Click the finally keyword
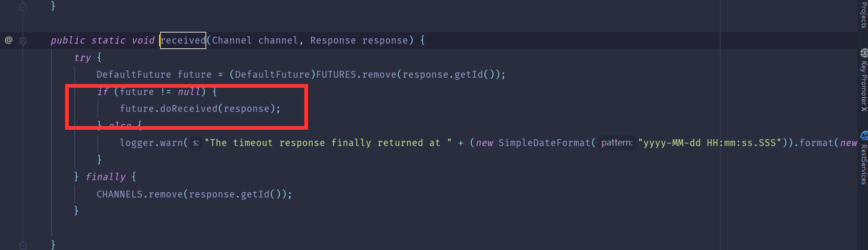The image size is (868, 250). pos(105,177)
